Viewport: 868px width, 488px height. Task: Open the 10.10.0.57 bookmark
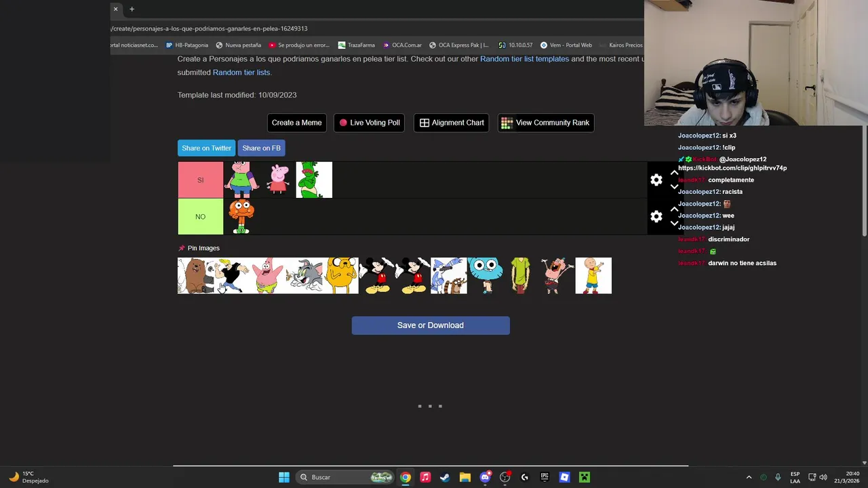coord(515,45)
